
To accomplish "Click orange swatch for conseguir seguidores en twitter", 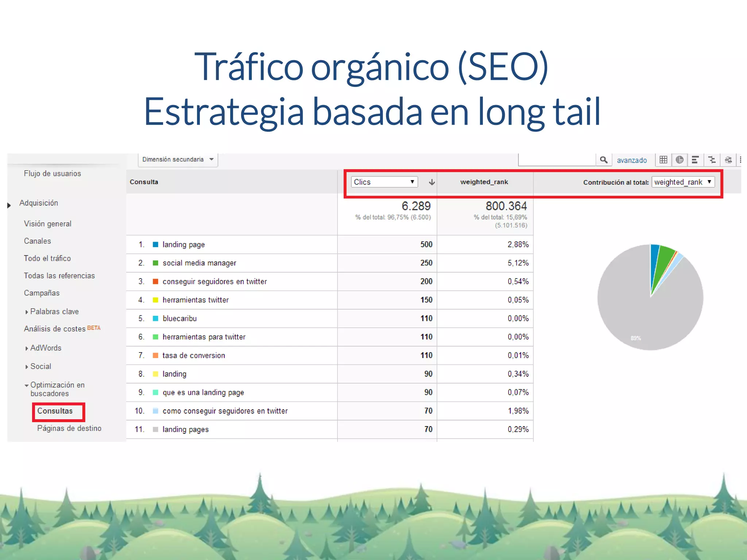I will point(155,281).
